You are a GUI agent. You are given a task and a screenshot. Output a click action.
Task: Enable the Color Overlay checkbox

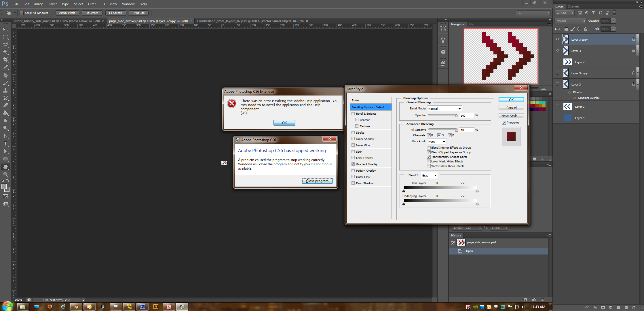pyautogui.click(x=353, y=158)
